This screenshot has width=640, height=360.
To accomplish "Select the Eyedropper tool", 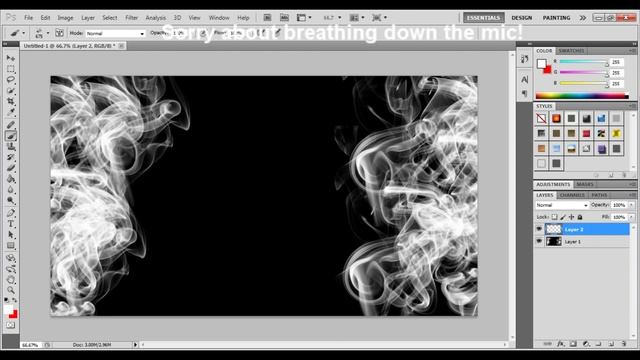I will [x=11, y=111].
